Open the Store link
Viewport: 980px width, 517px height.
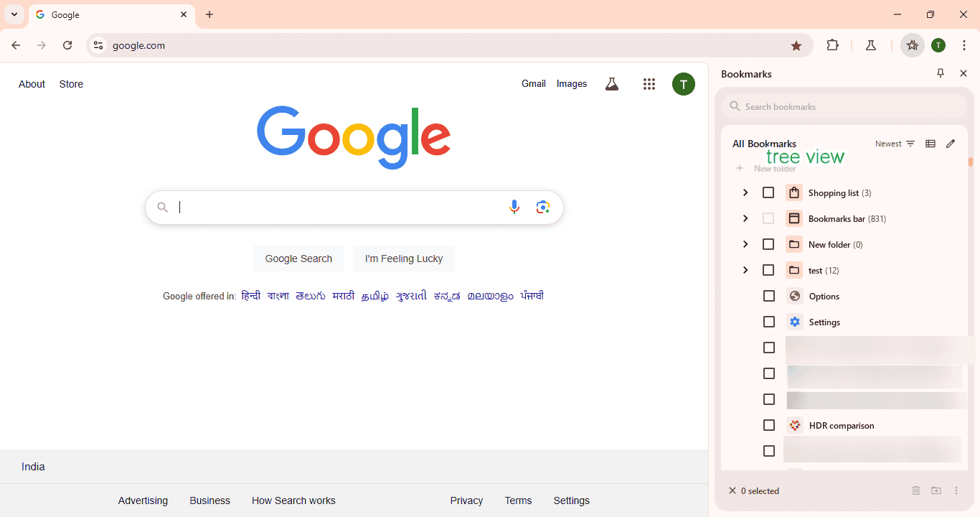pos(71,84)
